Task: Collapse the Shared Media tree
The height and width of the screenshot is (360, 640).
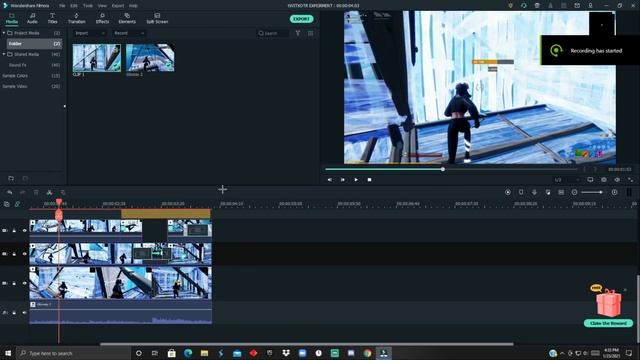Action: [4, 54]
